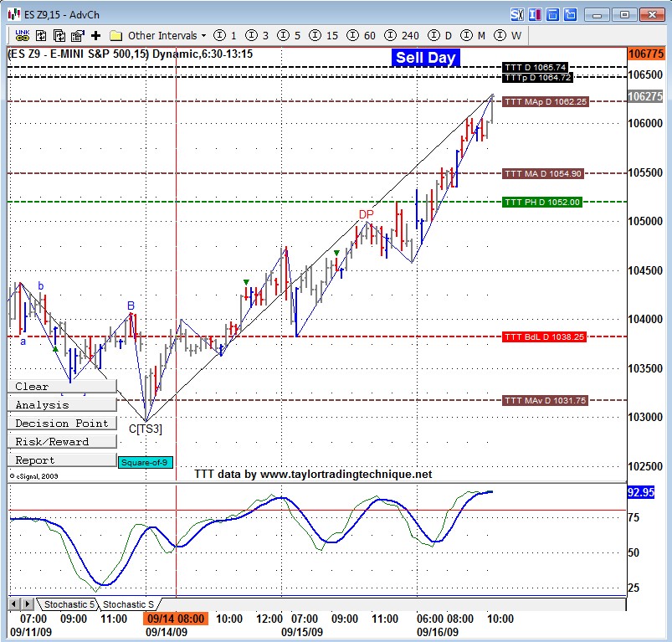672x642 pixels.
Task: Click the blue 92.95 stochastic value marker
Action: pos(641,492)
